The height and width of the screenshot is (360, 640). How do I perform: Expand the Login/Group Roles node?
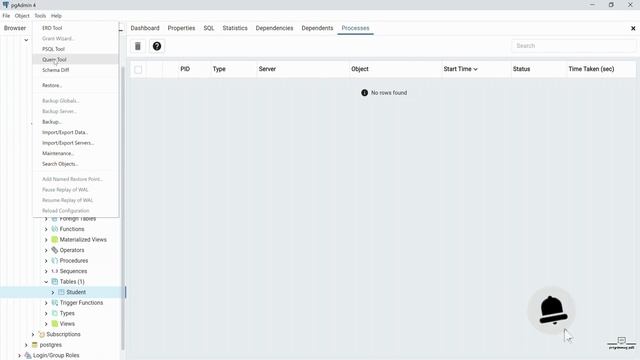[x=19, y=356]
